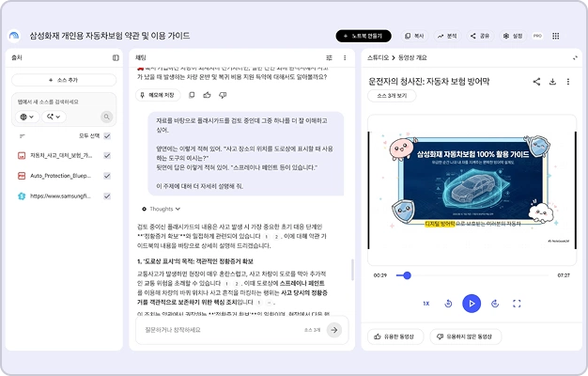The height and width of the screenshot is (376, 588).
Task: Click the 공유 share button in header
Action: coord(480,36)
